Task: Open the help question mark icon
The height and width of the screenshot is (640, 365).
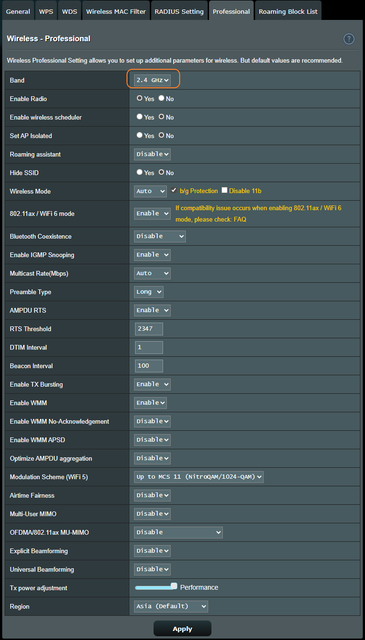Action: (348, 39)
